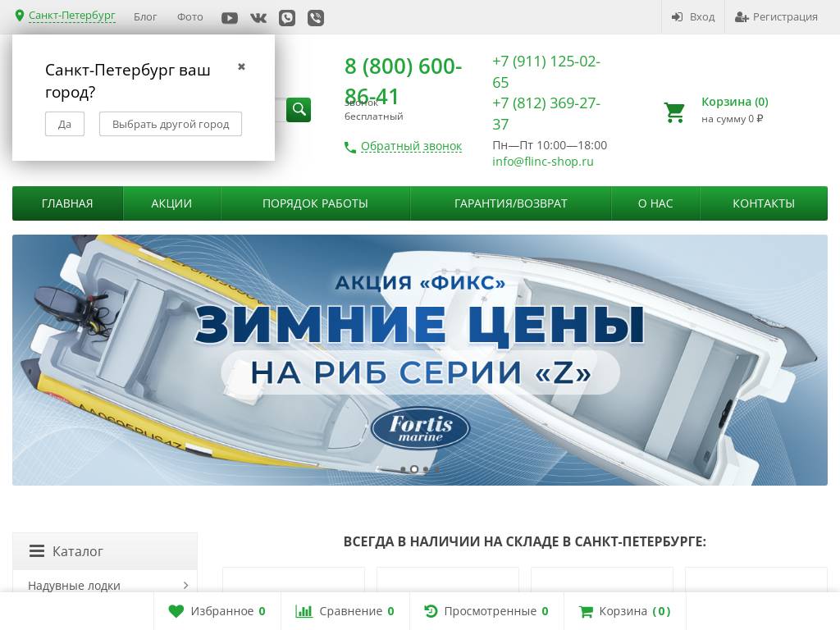Select the second slider pagination dot

tap(414, 469)
